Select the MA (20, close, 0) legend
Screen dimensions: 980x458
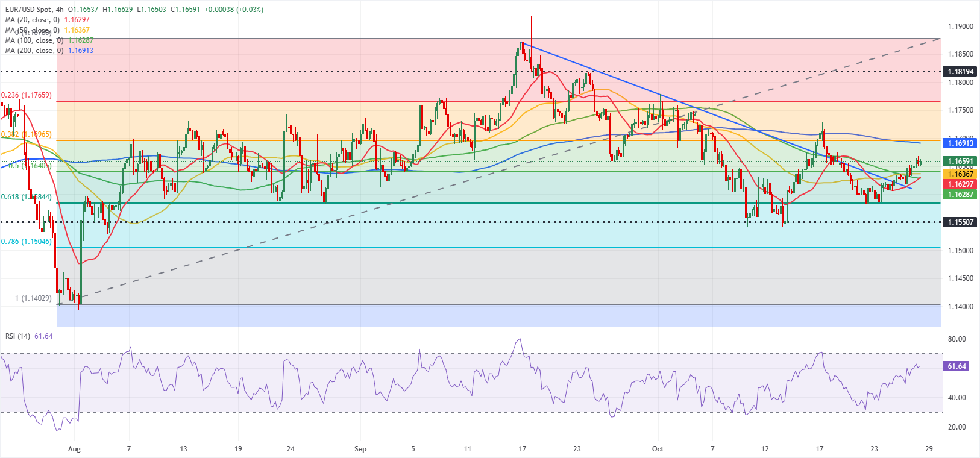click(x=33, y=20)
